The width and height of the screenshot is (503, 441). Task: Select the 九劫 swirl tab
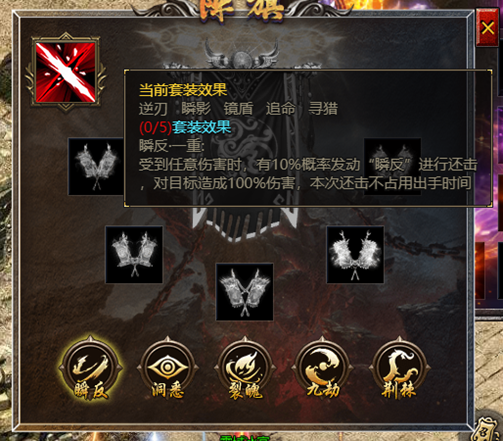coord(322,369)
